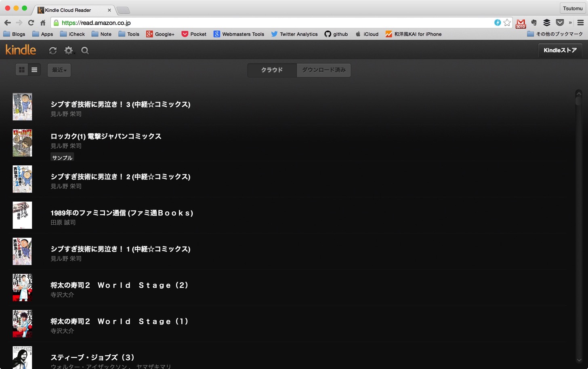Viewport: 588px width, 369px height.
Task: Open the Kindleストア button
Action: tap(560, 51)
